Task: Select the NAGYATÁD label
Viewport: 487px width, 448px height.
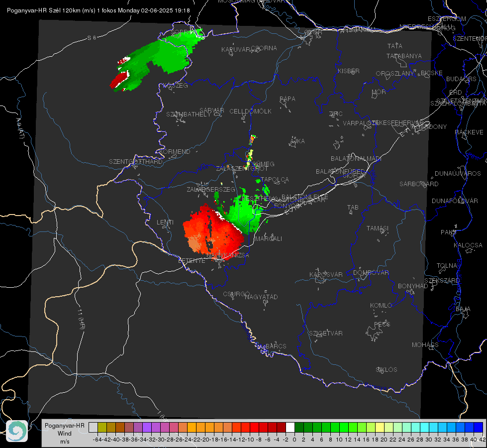Action: pos(261,297)
